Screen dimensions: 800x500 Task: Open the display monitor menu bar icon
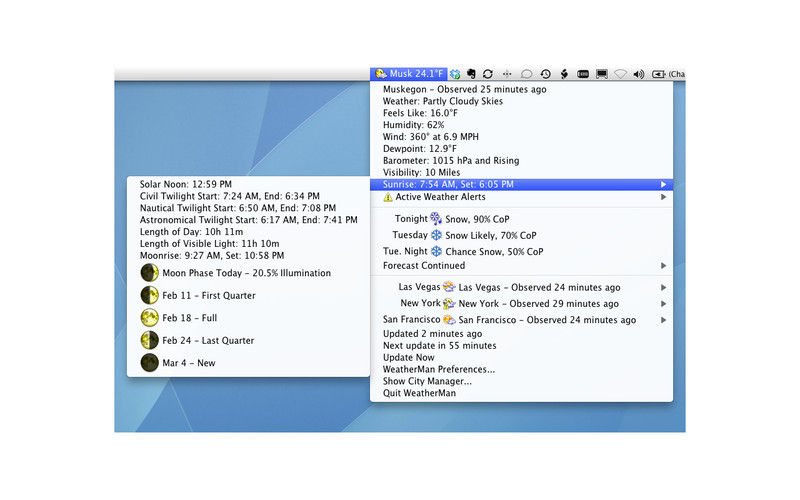tap(602, 74)
